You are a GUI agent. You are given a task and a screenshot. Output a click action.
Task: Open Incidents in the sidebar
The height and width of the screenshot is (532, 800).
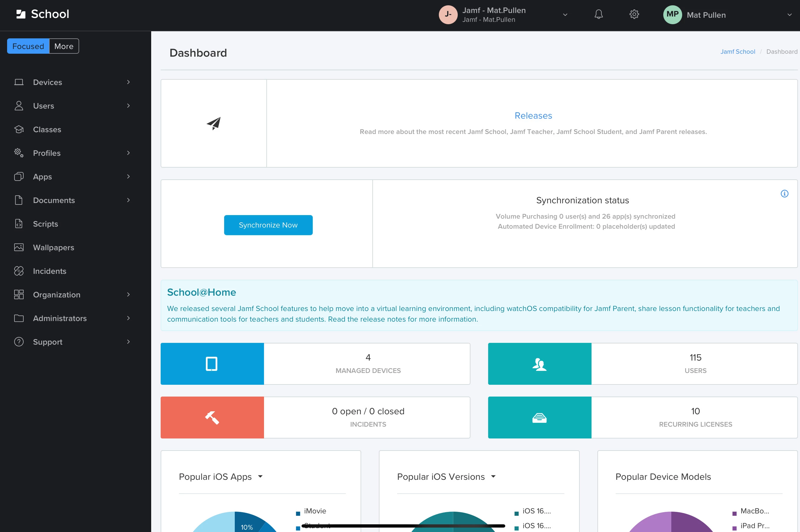(x=50, y=271)
